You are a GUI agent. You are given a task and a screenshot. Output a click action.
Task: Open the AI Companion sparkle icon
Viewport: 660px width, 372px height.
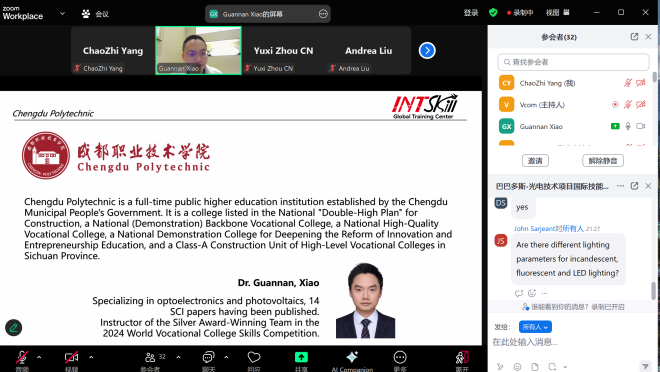[x=352, y=357]
